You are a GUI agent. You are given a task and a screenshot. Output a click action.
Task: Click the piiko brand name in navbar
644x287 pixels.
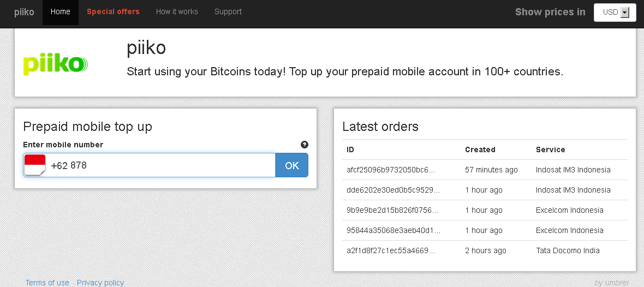tap(24, 12)
